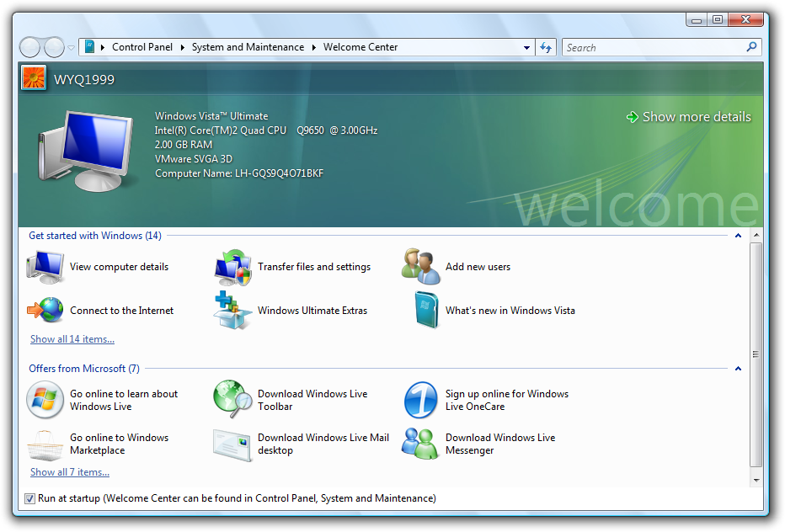Select System and Maintenance in the breadcrumb
Viewport: 785px width, 532px height.
(248, 48)
